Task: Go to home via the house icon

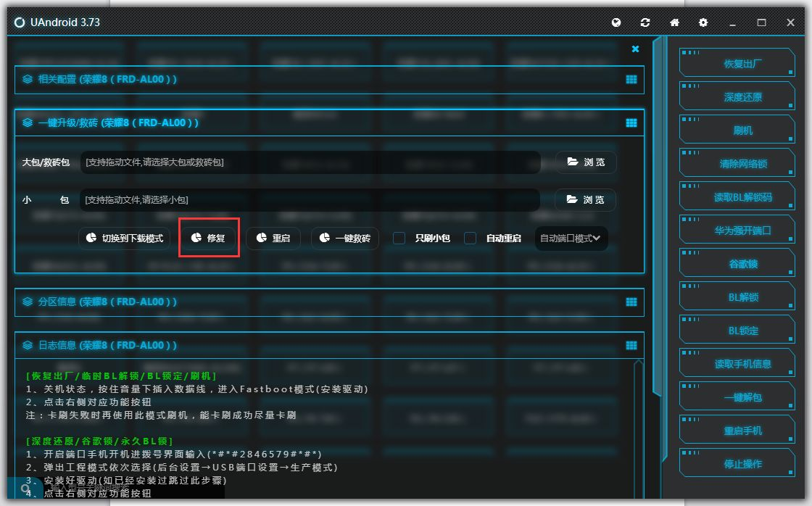Action: point(674,22)
